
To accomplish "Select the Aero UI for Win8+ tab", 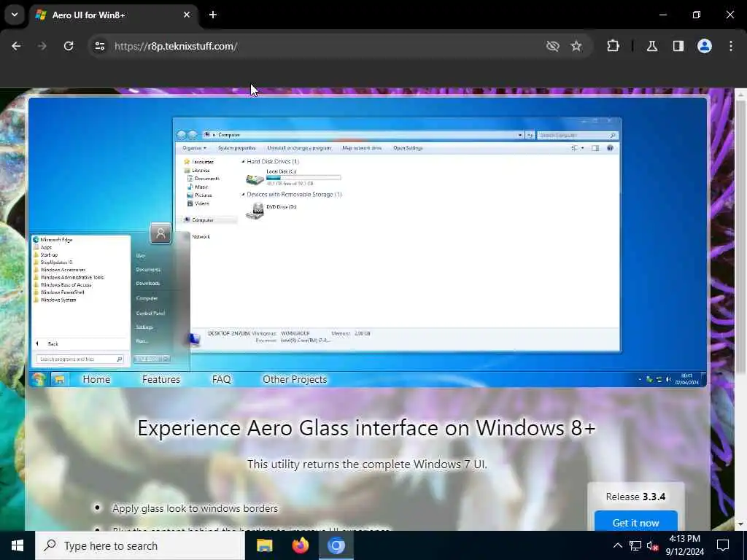I will point(113,15).
